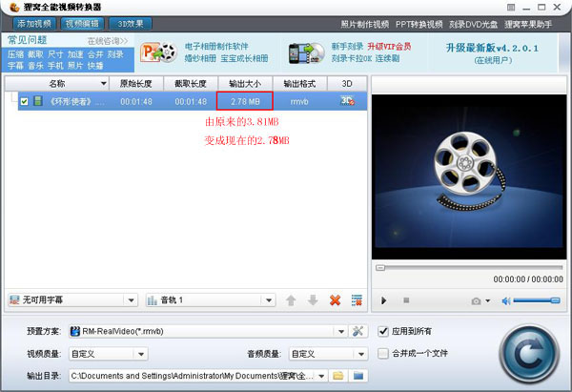Click the blue volume slider
Viewport: 572px width, 392px height.
pos(536,300)
